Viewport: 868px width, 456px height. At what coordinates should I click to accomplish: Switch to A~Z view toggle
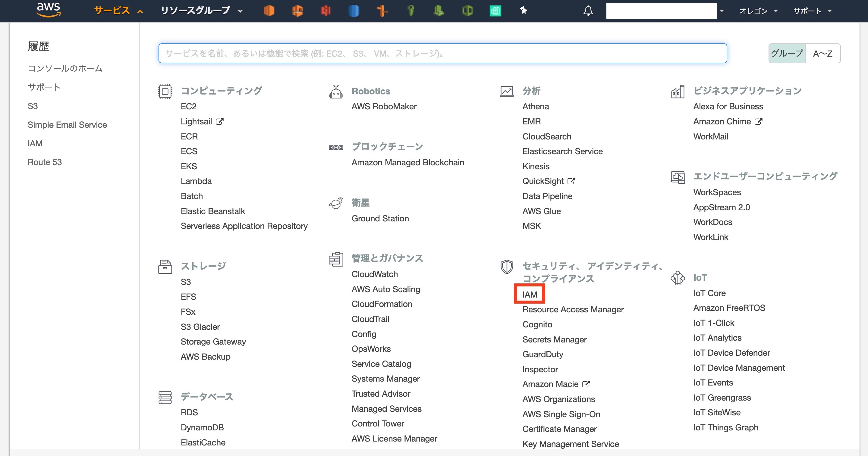click(822, 53)
